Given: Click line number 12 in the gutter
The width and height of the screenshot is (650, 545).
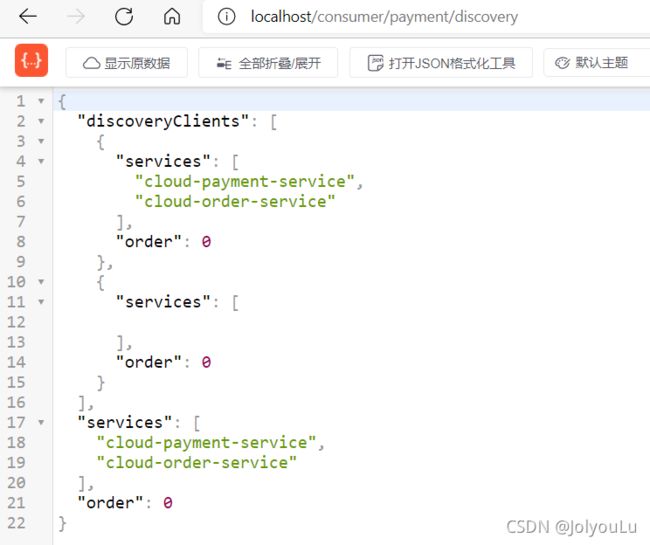Looking at the screenshot, I should point(17,322).
